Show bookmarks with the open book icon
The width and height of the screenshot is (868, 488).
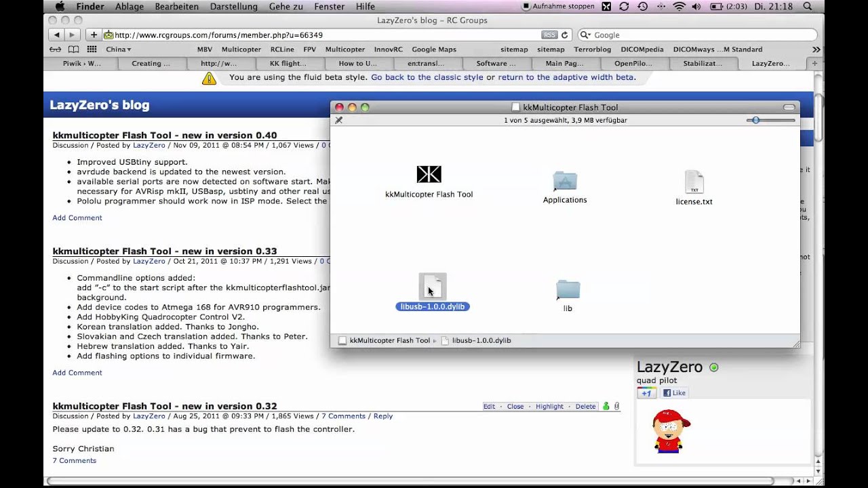pyautogui.click(x=73, y=49)
